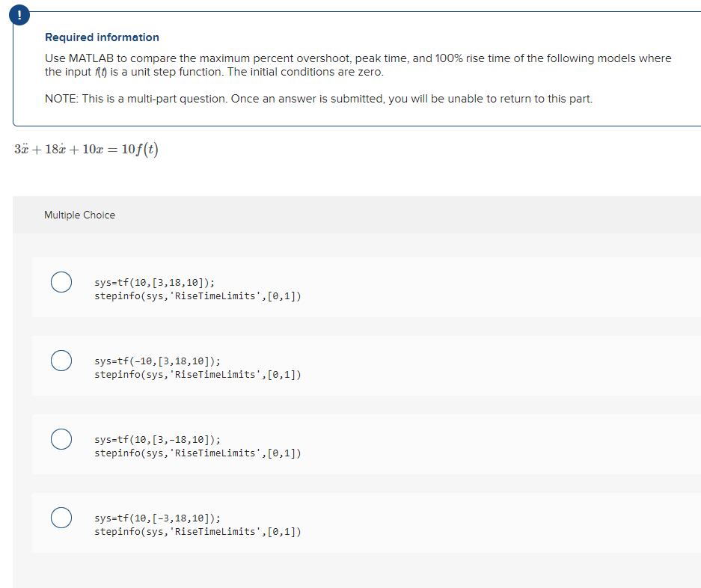
Task: Click stepinfo line in the first answer option
Action: [x=198, y=296]
